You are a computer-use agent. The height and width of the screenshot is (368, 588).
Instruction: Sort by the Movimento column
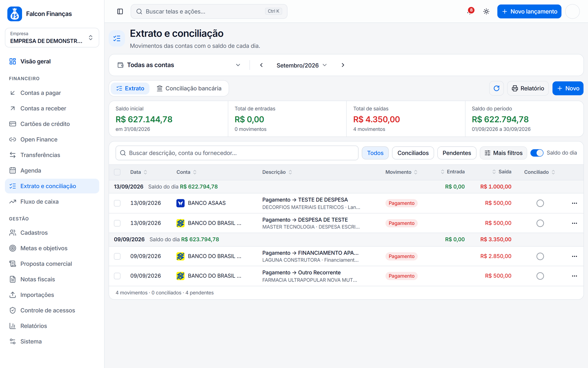pos(401,172)
